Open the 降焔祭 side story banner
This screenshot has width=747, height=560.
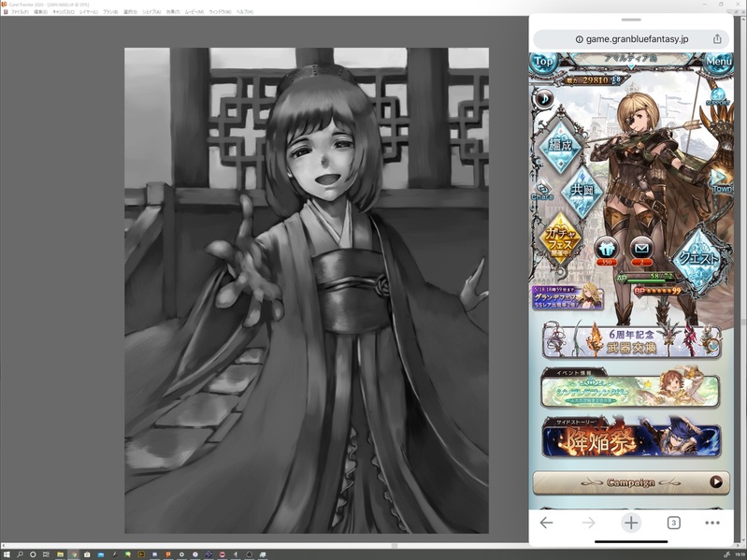[631, 439]
